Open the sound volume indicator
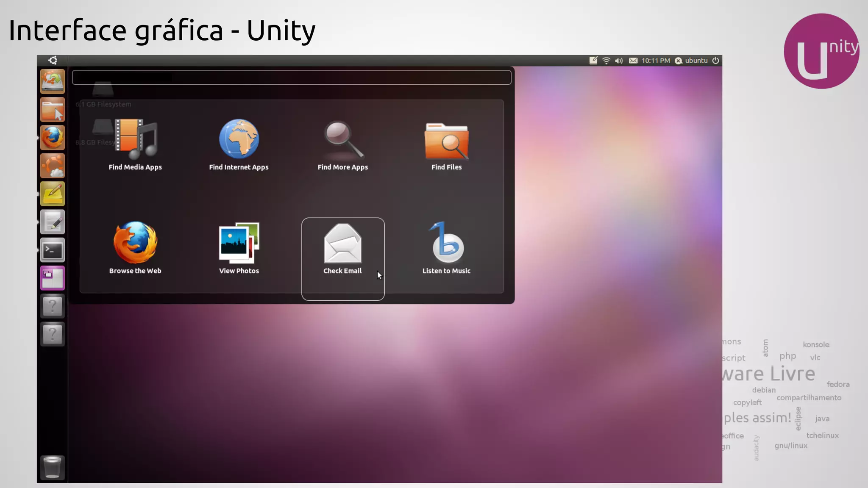The image size is (868, 488). pyautogui.click(x=619, y=61)
